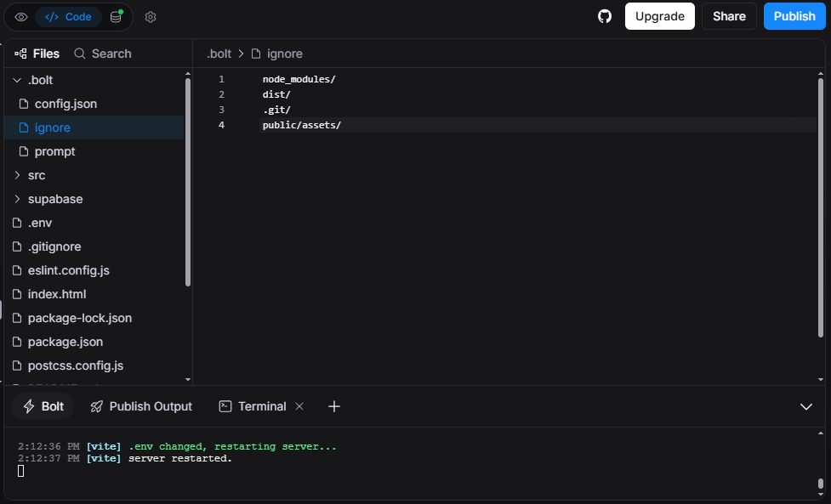
Task: Click line 3 .git/ text
Action: coord(276,110)
